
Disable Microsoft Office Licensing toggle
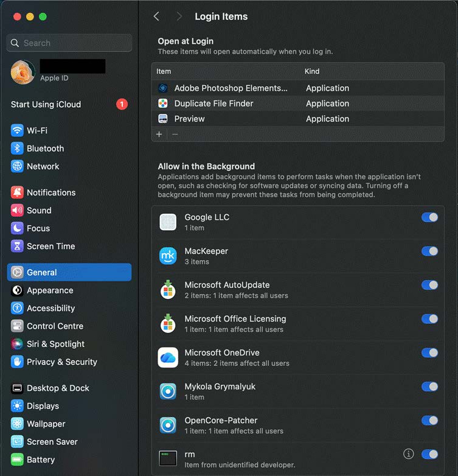[429, 319]
